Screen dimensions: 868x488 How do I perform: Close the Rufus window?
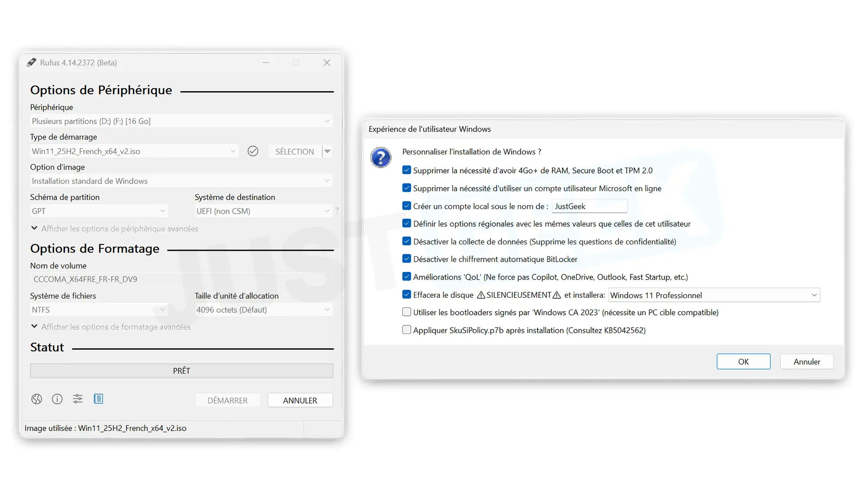pos(327,63)
